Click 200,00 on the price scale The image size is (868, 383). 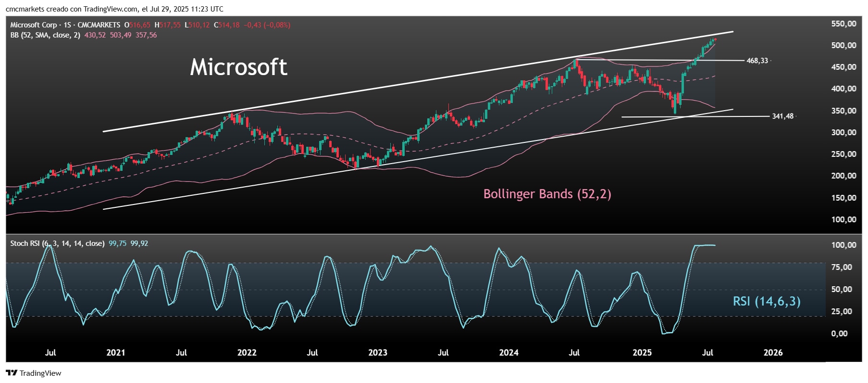[844, 176]
